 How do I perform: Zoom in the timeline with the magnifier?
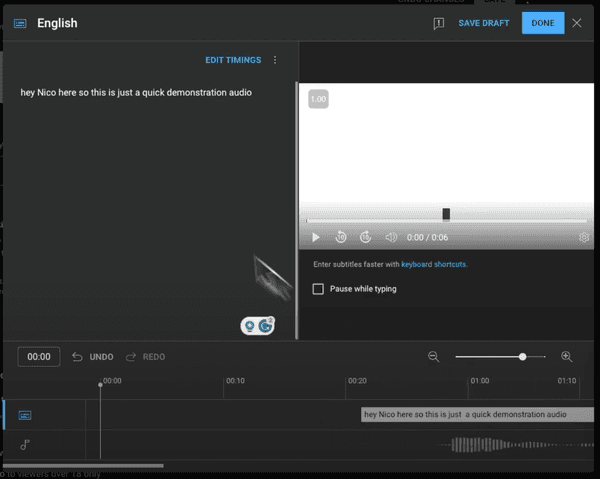(x=566, y=356)
